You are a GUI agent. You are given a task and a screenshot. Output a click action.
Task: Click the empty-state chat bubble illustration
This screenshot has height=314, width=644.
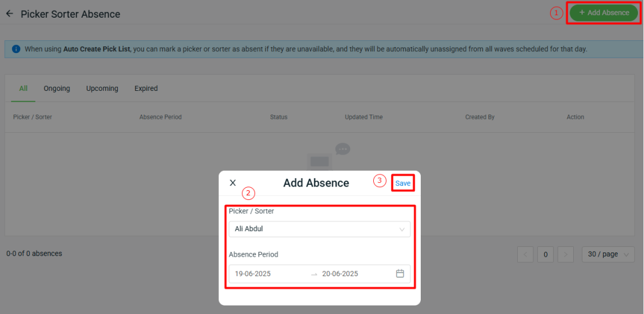point(342,149)
